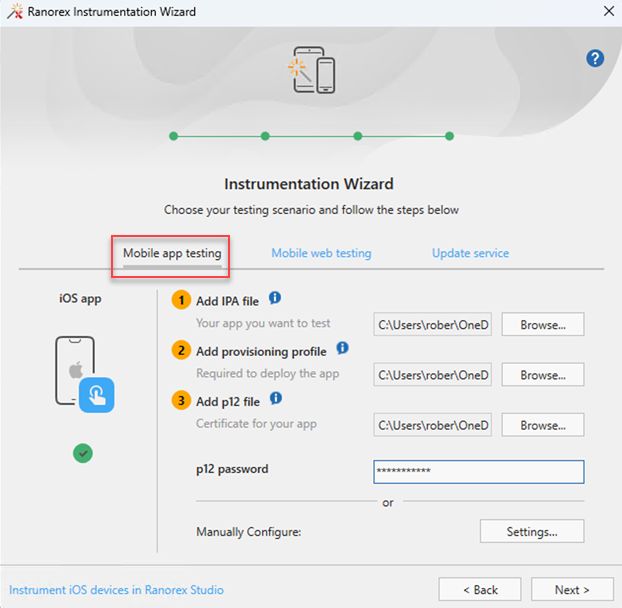Image resolution: width=622 pixels, height=608 pixels.
Task: Browse for the provisioning profile
Action: tap(543, 374)
